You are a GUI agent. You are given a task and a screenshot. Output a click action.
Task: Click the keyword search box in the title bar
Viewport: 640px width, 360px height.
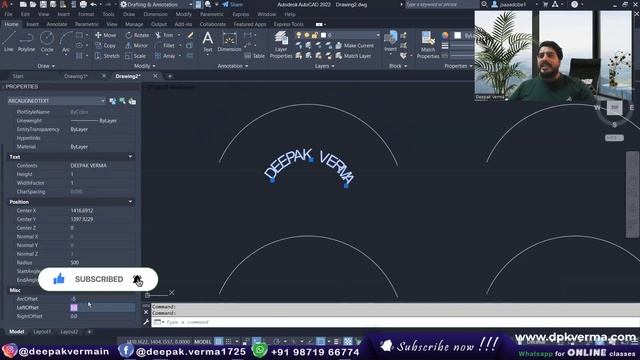coord(441,4)
